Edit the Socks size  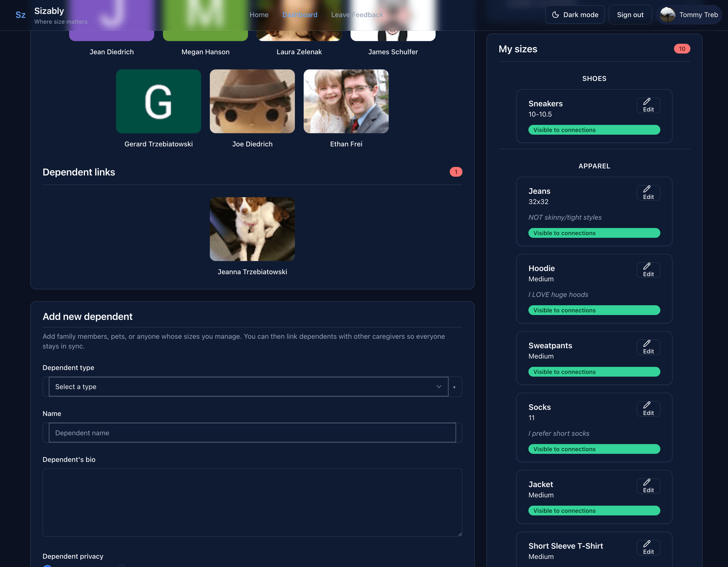pyautogui.click(x=648, y=409)
